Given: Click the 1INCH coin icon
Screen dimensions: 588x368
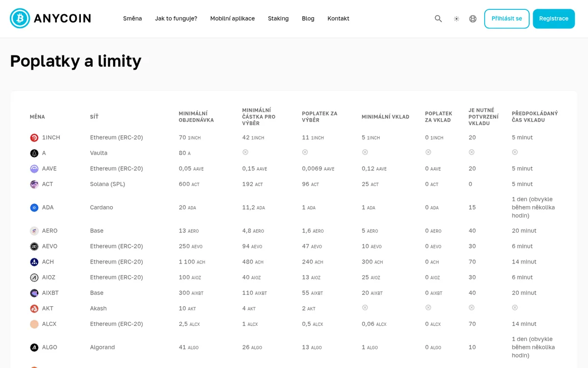Looking at the screenshot, I should (x=34, y=138).
